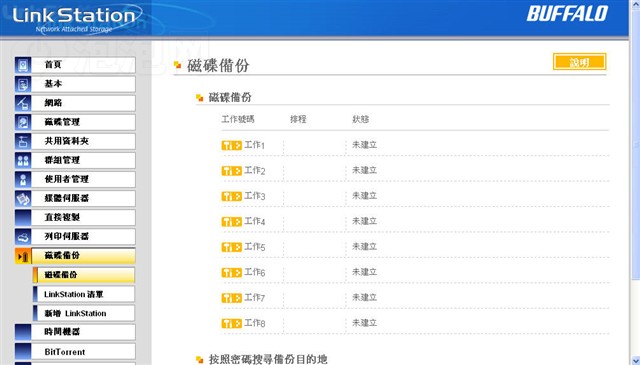Click the edit icon for 工作8
The image size is (640, 365).
point(231,323)
